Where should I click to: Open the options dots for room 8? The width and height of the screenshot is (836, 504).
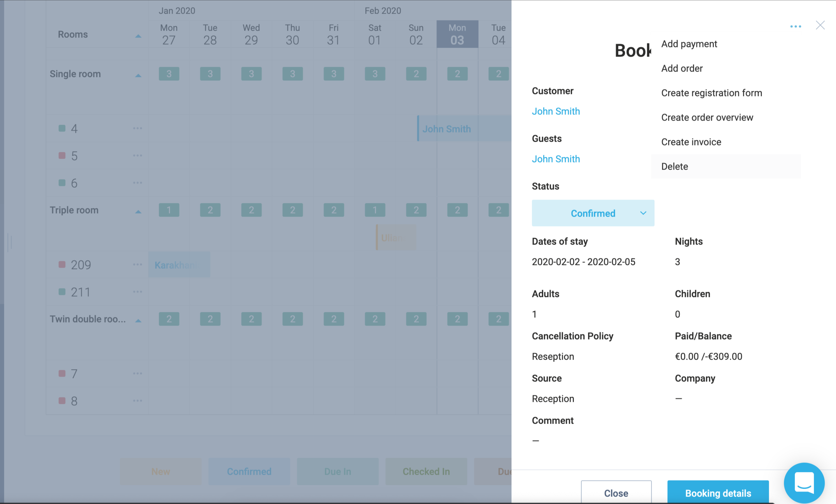click(x=138, y=401)
